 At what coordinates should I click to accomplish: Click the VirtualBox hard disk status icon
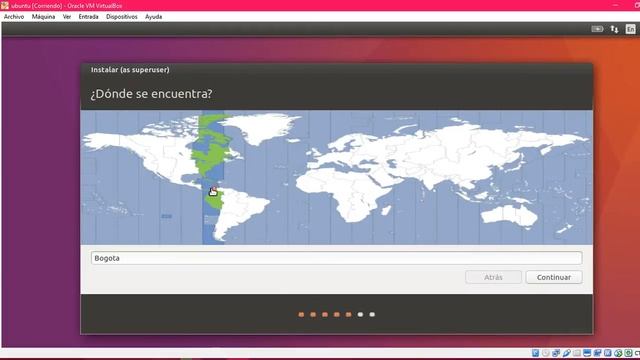click(536, 353)
